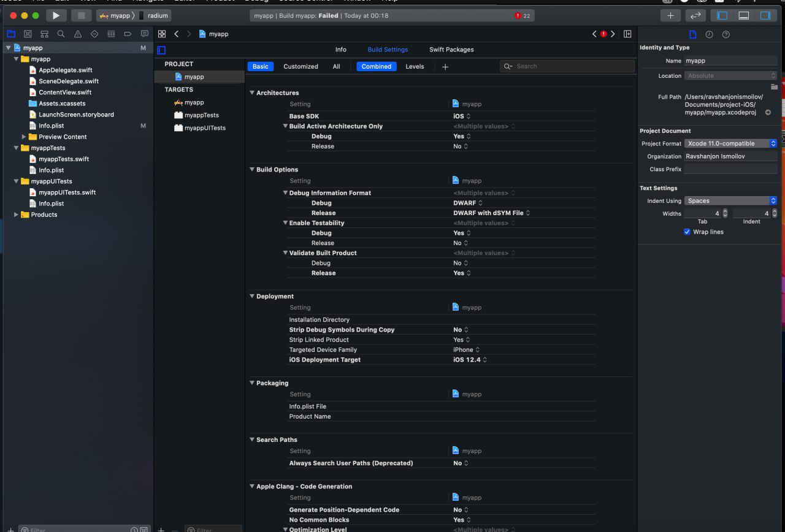Expand the Preview Content folder
Image resolution: width=785 pixels, height=532 pixels.
[x=24, y=137]
